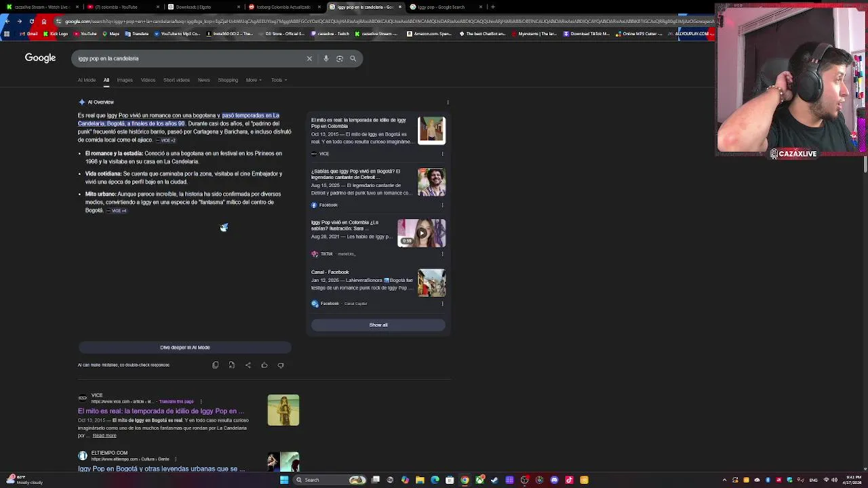Click Show all sources button

[x=378, y=325]
